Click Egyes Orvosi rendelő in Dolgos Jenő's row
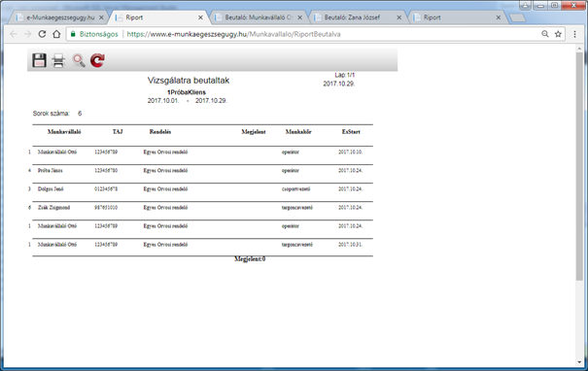This screenshot has height=371, width=588. (165, 189)
